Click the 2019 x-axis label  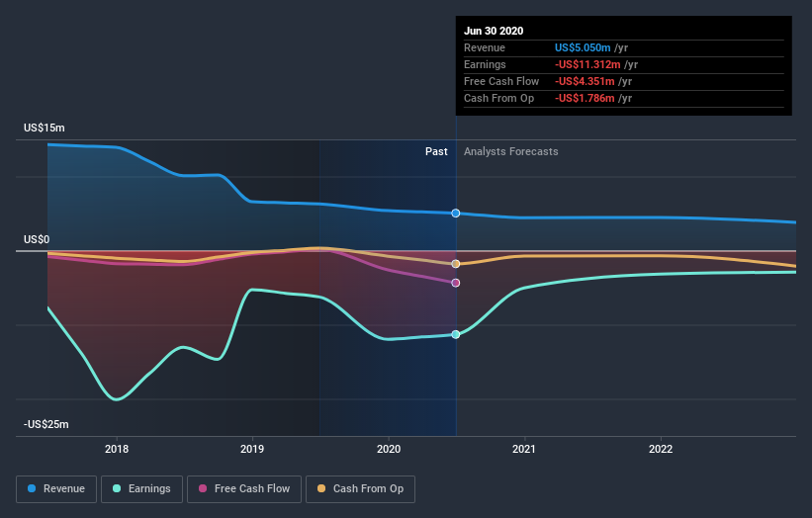pyautogui.click(x=252, y=449)
